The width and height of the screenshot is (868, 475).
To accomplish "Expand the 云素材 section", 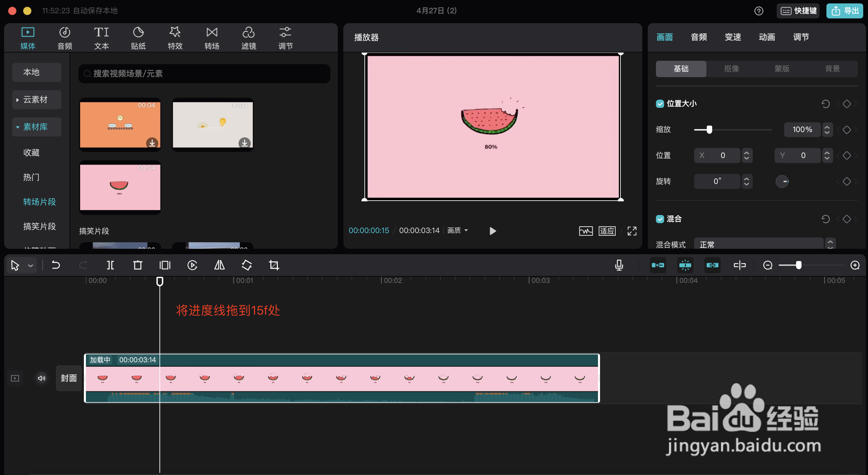I will point(37,100).
